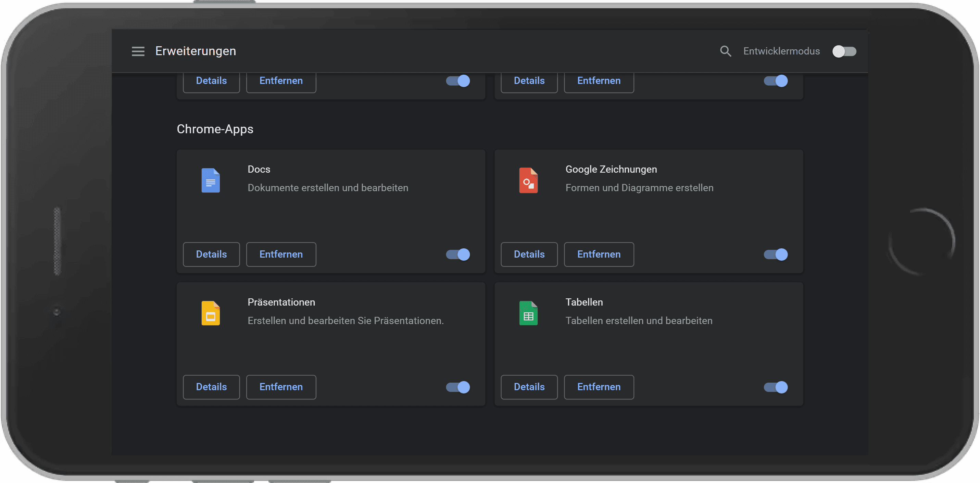This screenshot has width=980, height=483.
Task: Click the green Tabellen spreadsheet icon
Action: 529,313
